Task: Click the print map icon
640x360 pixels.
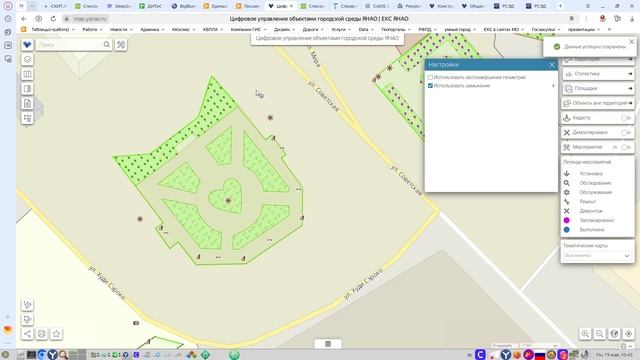Action: (42, 334)
